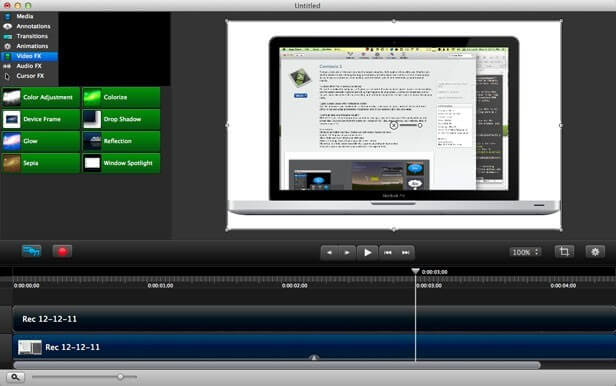
Task: Click the Audio FX speaker icon
Action: [7, 66]
